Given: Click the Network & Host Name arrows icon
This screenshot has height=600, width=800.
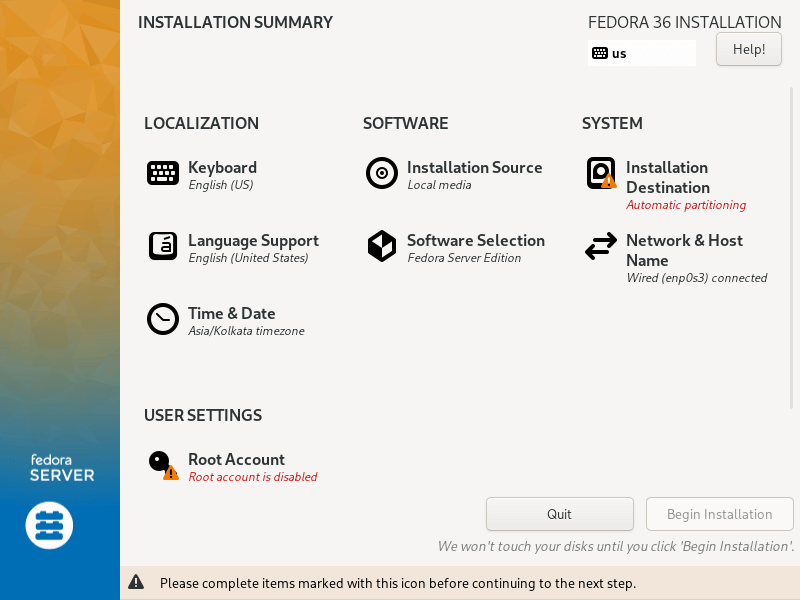Looking at the screenshot, I should (601, 246).
